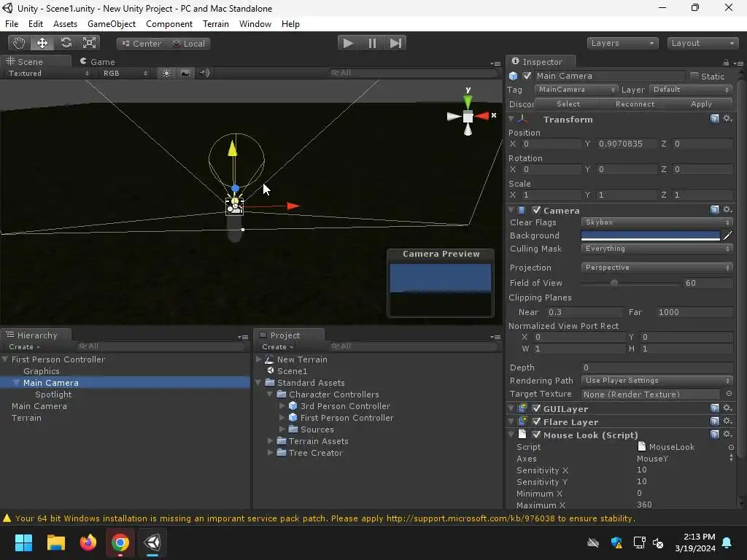Open Project panel options menu
747x560 pixels.
coord(495,337)
